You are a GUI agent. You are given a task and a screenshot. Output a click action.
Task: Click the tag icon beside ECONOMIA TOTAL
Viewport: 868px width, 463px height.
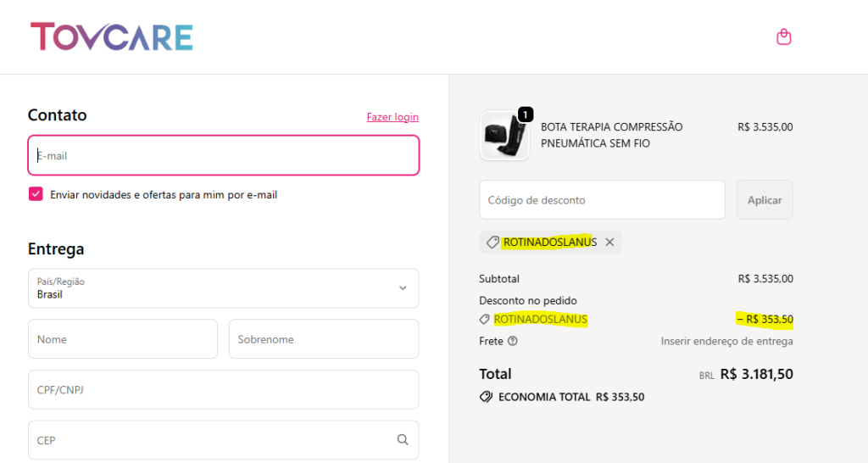click(x=486, y=397)
